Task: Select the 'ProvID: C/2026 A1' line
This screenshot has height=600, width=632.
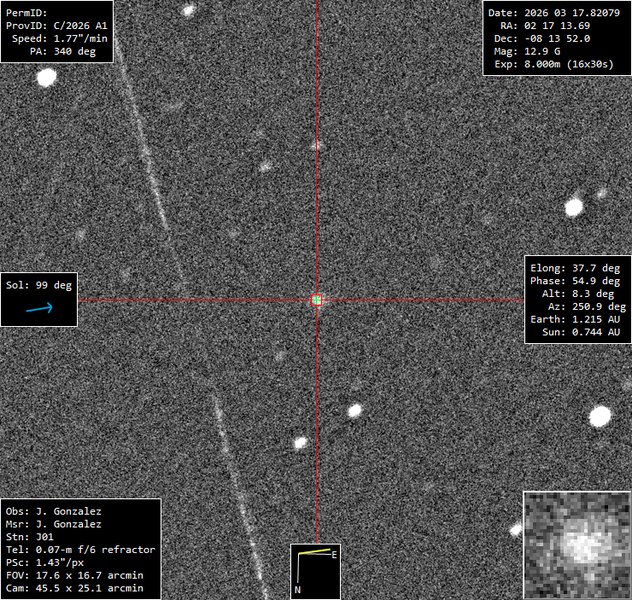Action: click(x=57, y=26)
